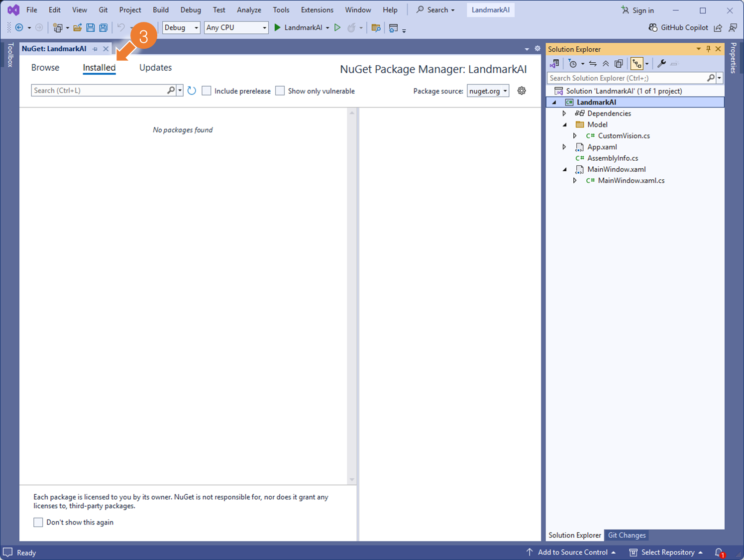The image size is (744, 560).
Task: Open the Extensions menu
Action: (x=317, y=10)
